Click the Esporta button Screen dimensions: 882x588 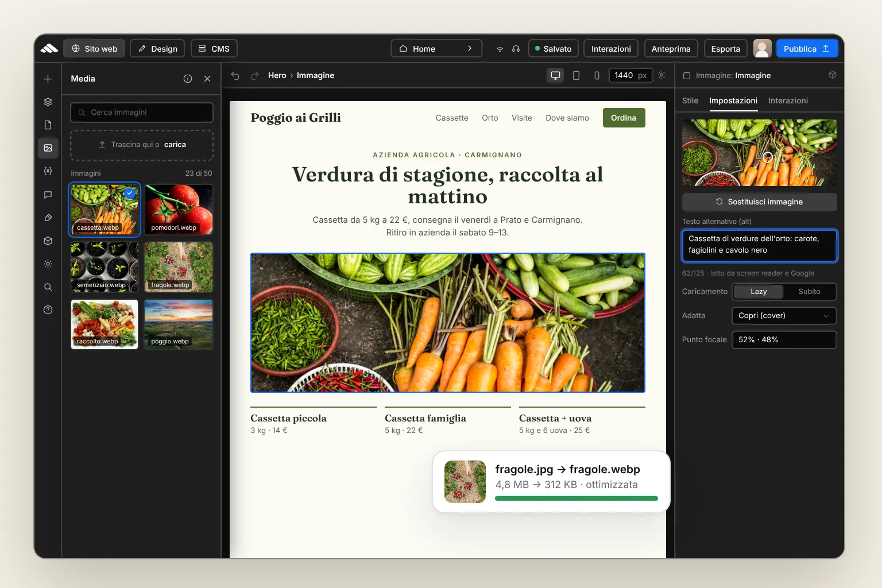[726, 49]
